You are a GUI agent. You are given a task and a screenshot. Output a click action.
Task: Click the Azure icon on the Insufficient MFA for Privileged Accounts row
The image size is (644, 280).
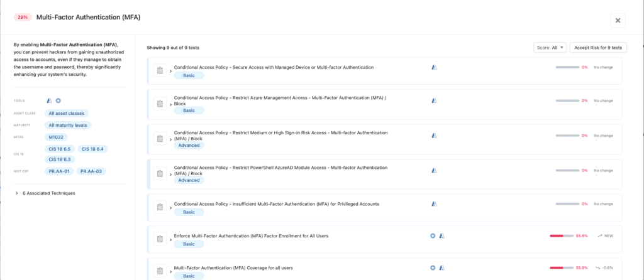(x=433, y=203)
